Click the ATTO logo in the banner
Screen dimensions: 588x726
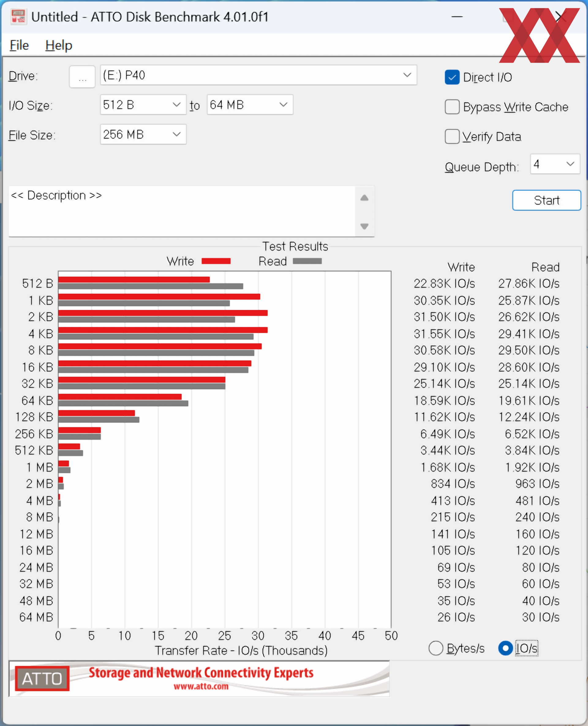point(42,679)
